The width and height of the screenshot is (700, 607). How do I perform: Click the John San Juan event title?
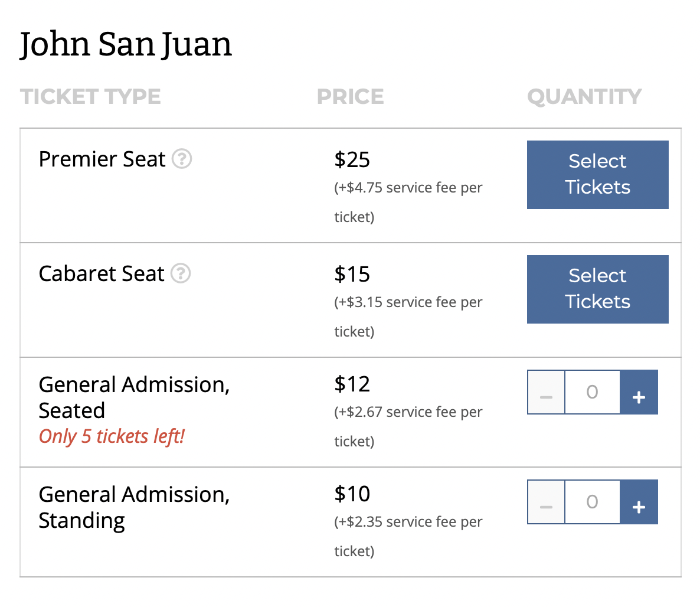coord(126,44)
